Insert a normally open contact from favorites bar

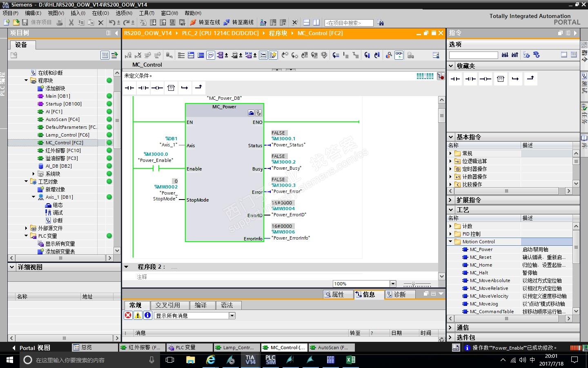[129, 88]
